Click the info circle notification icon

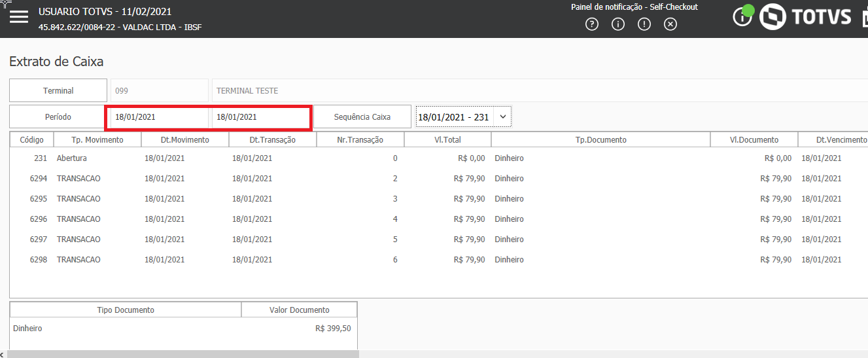(x=618, y=24)
